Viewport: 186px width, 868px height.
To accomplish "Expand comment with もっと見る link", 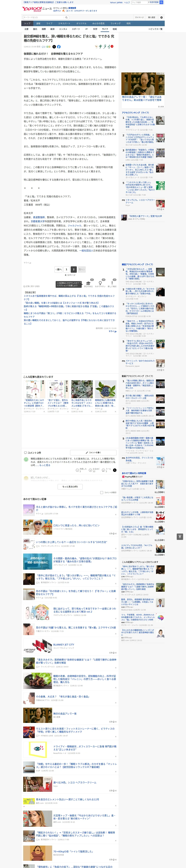I will coord(45,465).
